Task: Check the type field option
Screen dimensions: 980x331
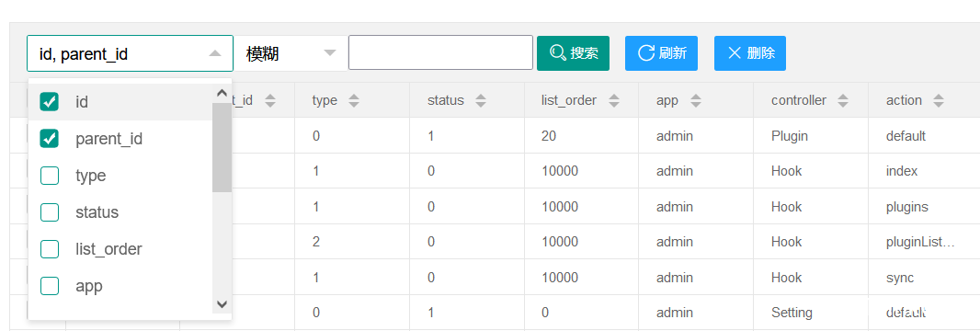Action: click(50, 176)
